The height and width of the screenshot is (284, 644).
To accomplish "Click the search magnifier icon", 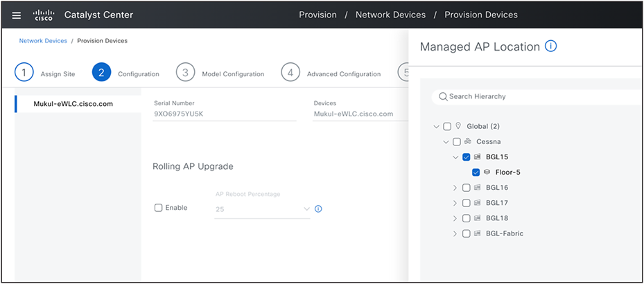I will tap(443, 97).
